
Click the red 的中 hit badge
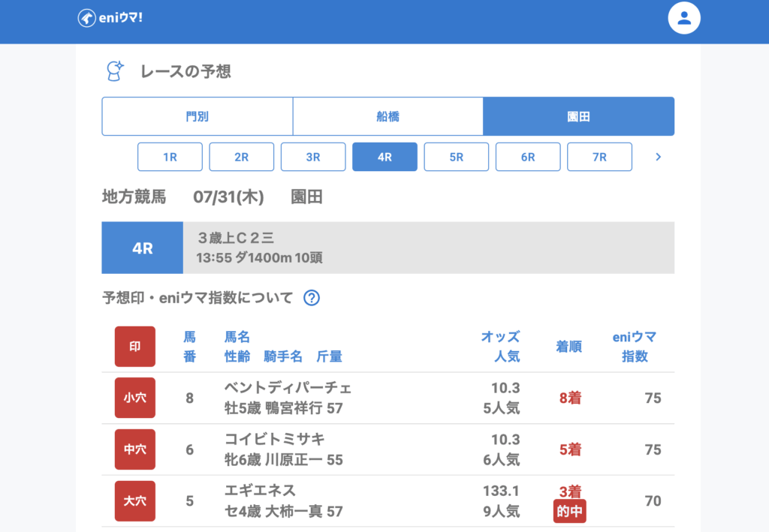pyautogui.click(x=570, y=512)
